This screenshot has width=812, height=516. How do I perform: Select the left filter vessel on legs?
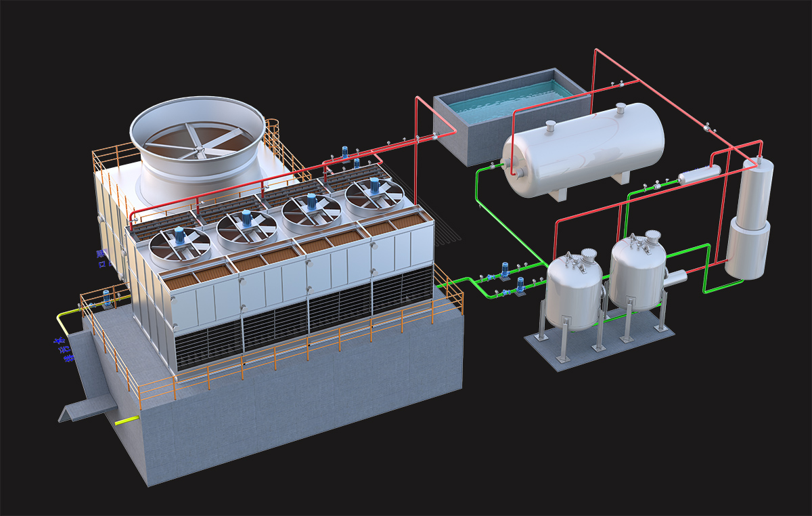point(574,291)
